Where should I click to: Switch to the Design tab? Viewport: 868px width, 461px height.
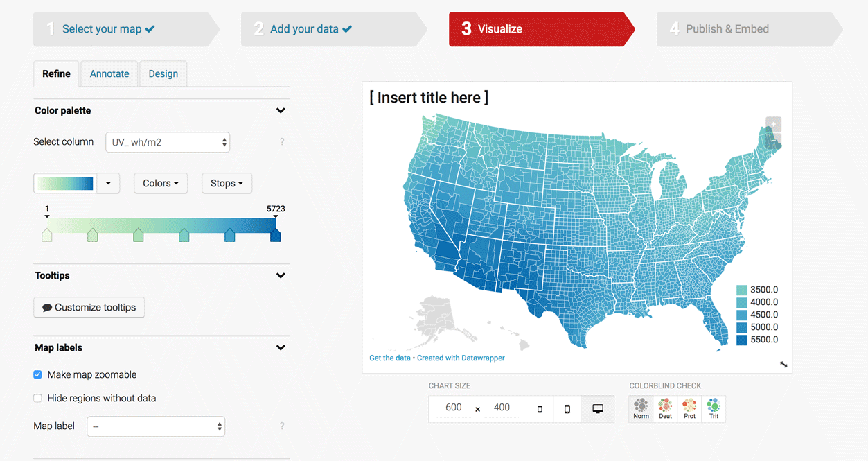coord(163,73)
